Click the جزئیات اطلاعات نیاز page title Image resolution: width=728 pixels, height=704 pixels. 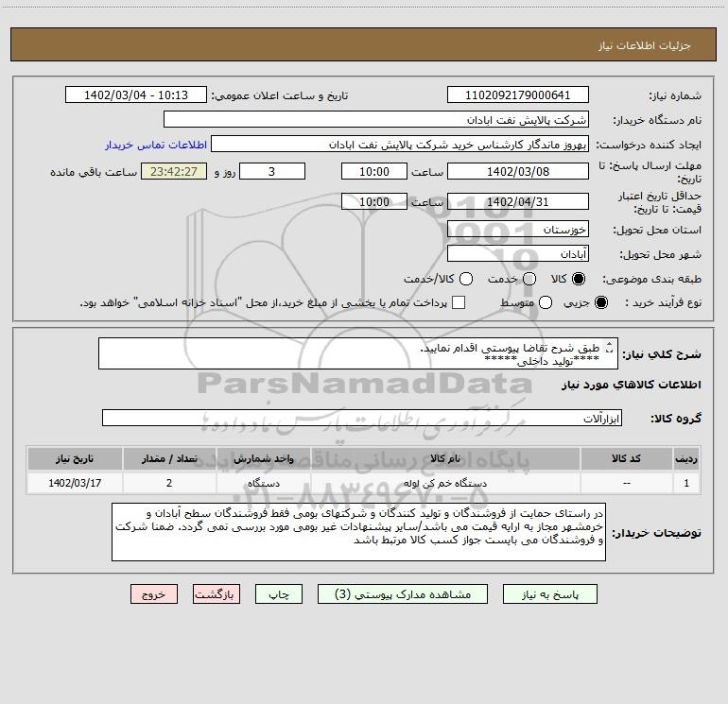644,45
